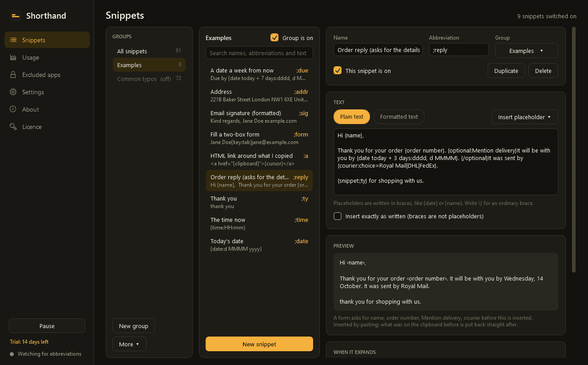Uncheck 'This snippet is on' checkbox
Image resolution: width=588 pixels, height=365 pixels.
(x=338, y=71)
